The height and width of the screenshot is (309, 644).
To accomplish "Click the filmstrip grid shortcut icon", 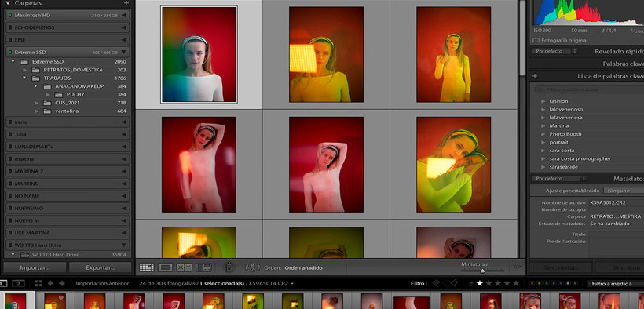I will tap(38, 283).
